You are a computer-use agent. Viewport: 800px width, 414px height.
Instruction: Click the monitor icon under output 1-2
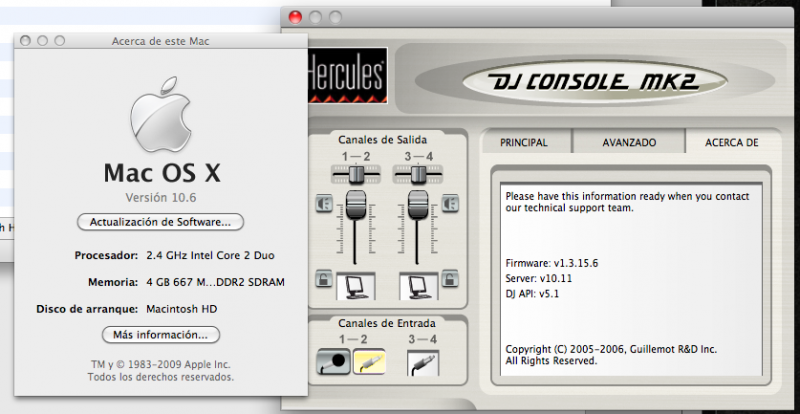click(356, 286)
